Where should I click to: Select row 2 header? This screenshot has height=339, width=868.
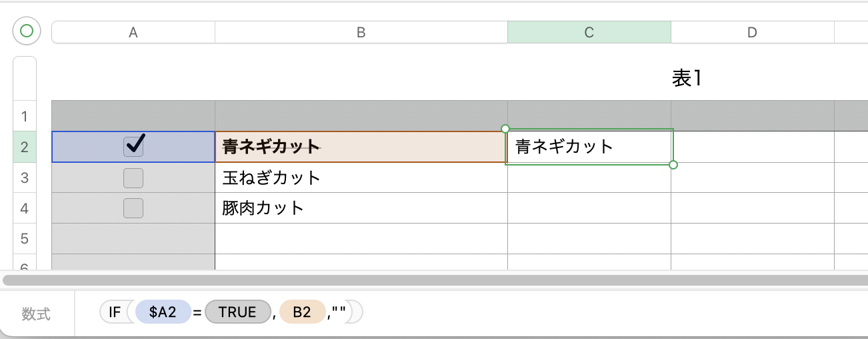25,147
